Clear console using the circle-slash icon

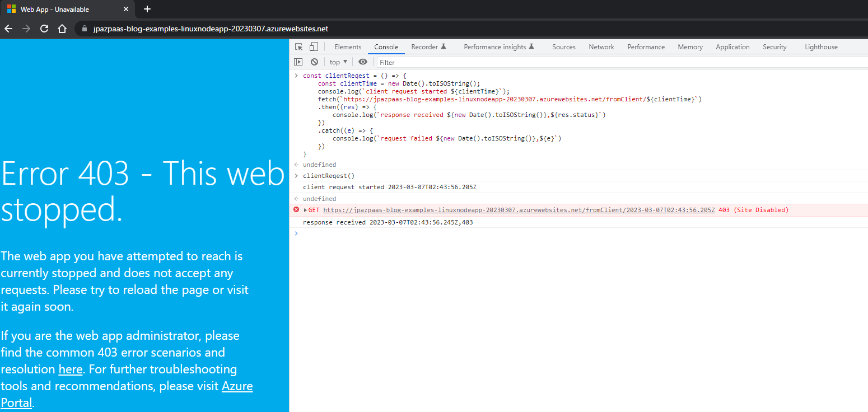coord(315,62)
